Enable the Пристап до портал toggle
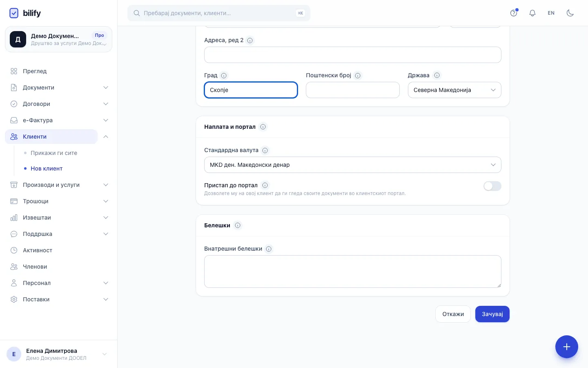Screen dimensions: 588x368 coord(492,186)
